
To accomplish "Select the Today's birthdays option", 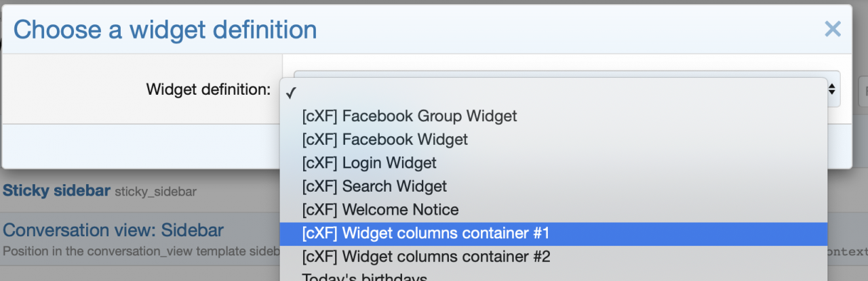I will 364,278.
